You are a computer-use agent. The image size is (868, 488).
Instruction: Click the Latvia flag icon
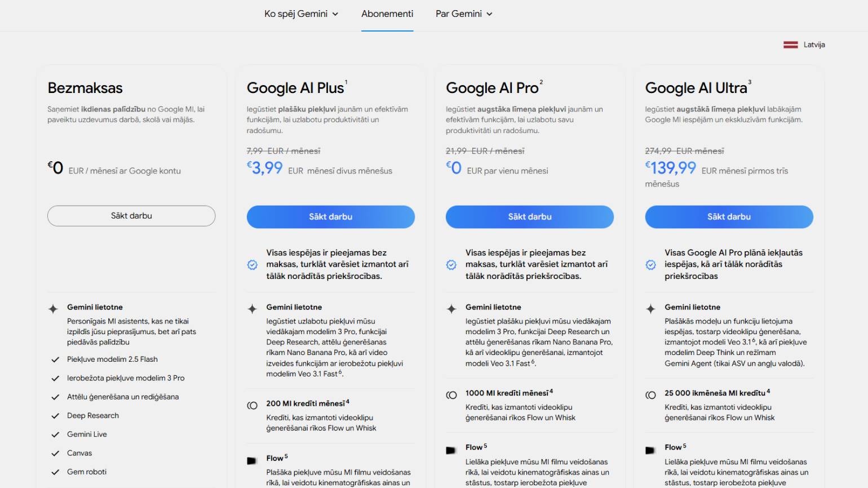(x=790, y=45)
